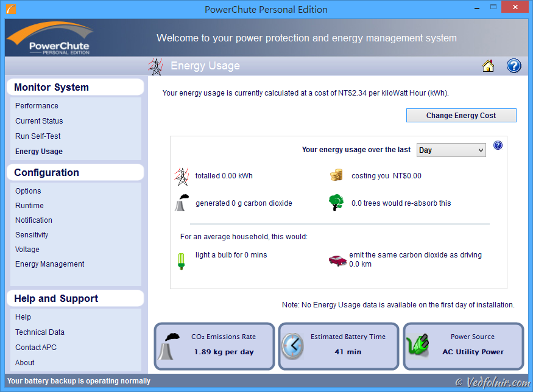Select Energy Usage in sidebar
This screenshot has height=392, width=533.
click(x=39, y=152)
